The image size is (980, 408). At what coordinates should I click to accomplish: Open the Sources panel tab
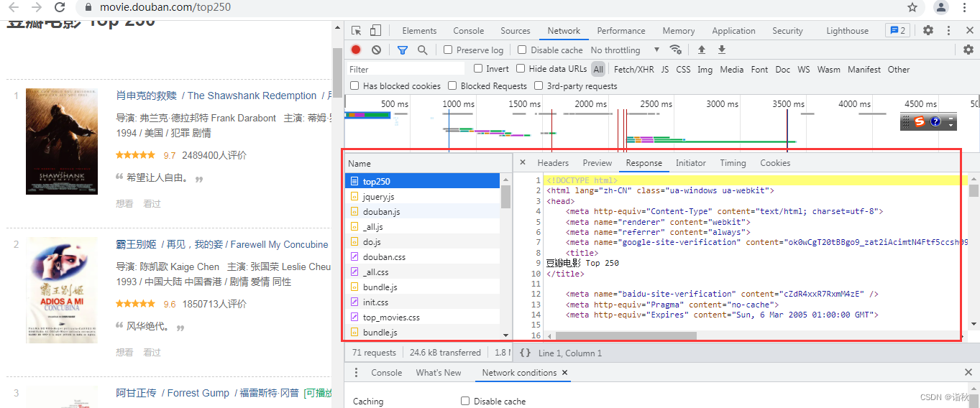pyautogui.click(x=516, y=31)
